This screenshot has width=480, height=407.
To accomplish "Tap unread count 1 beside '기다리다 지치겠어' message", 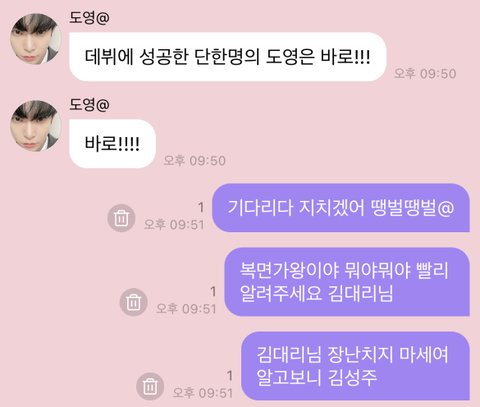I will pyautogui.click(x=201, y=208).
